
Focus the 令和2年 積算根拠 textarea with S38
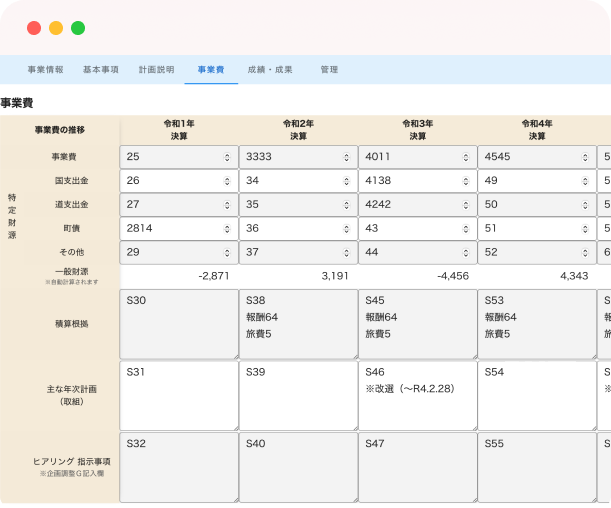[x=298, y=324]
